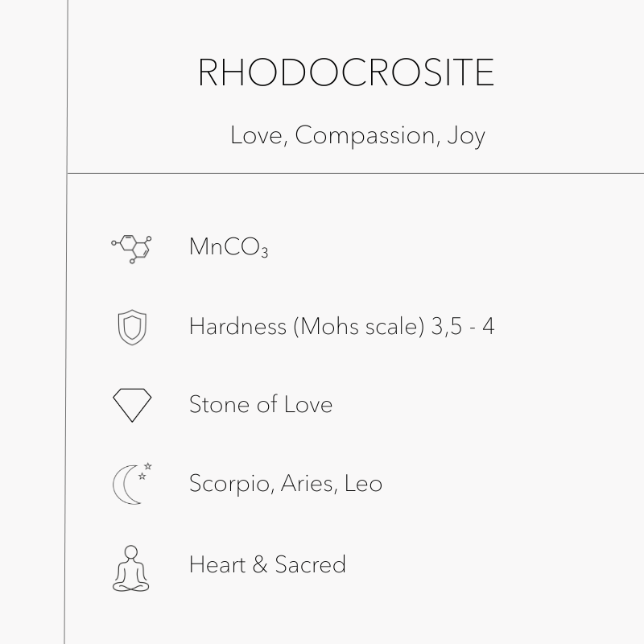Select the MnCO₃ chemical formula text

(x=228, y=247)
